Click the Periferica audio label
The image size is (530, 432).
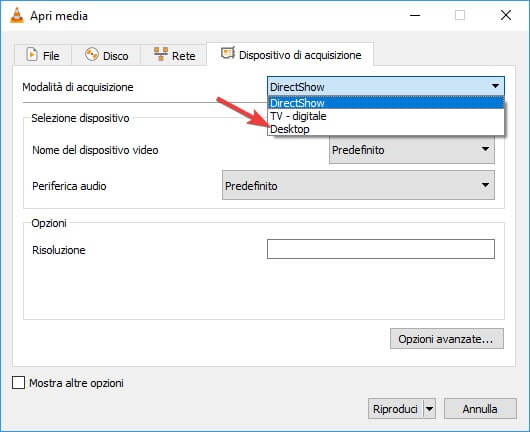[69, 186]
